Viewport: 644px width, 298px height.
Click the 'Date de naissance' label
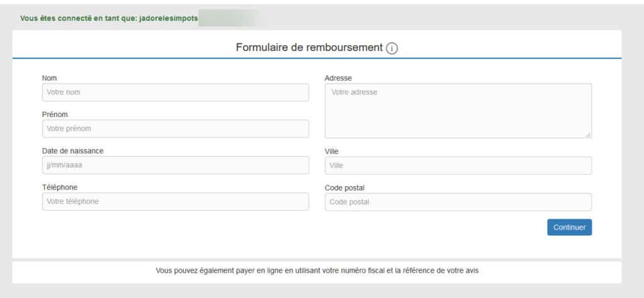(x=73, y=151)
